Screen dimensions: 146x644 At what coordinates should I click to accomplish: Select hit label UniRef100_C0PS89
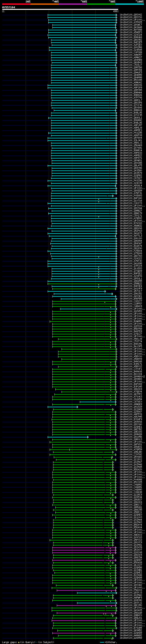pos(131,52)
